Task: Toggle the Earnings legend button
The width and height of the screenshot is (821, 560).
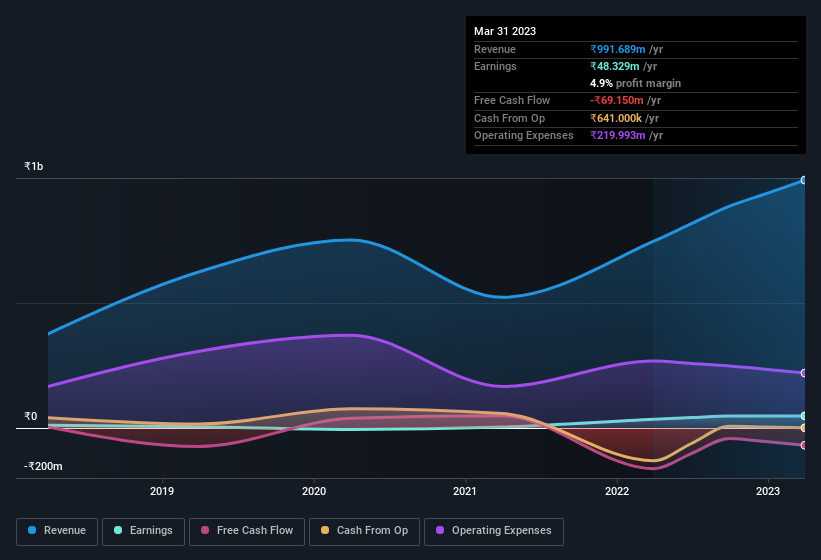Action: (x=143, y=531)
